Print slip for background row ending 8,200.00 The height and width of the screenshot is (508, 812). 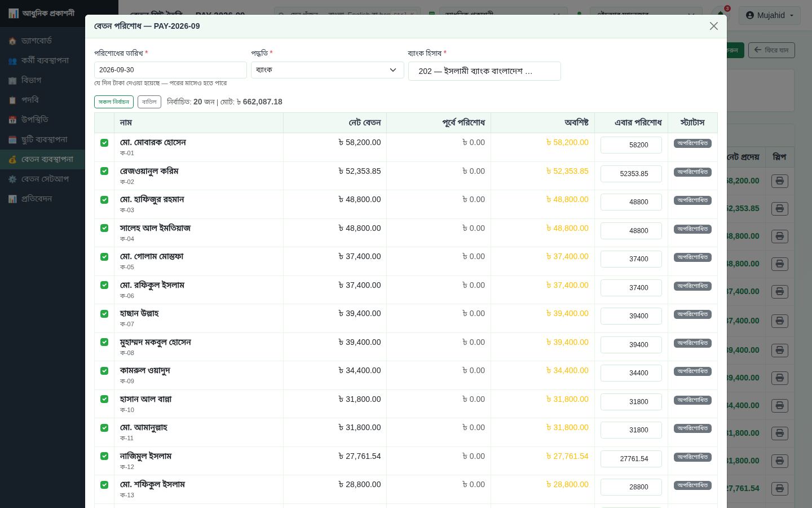coord(780,181)
